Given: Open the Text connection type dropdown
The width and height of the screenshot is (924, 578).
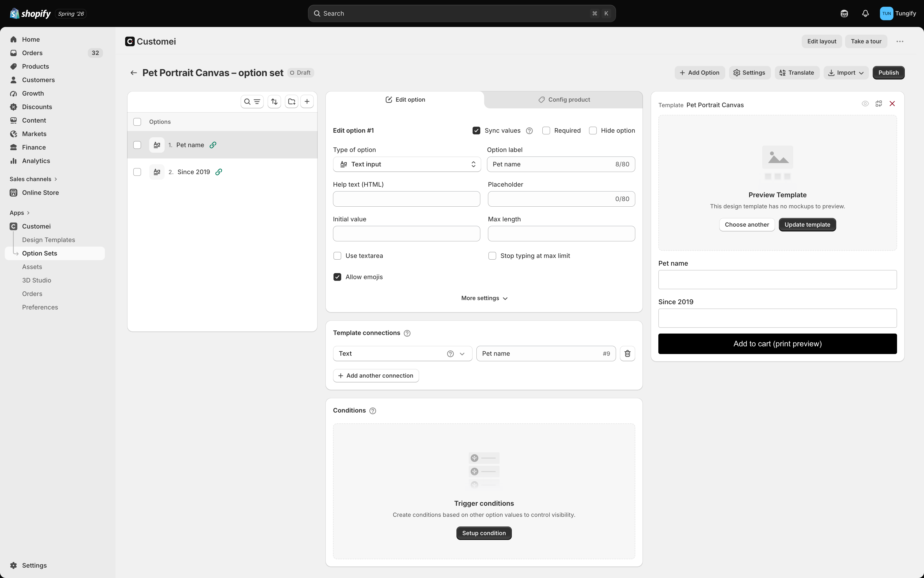Looking at the screenshot, I should click(402, 354).
